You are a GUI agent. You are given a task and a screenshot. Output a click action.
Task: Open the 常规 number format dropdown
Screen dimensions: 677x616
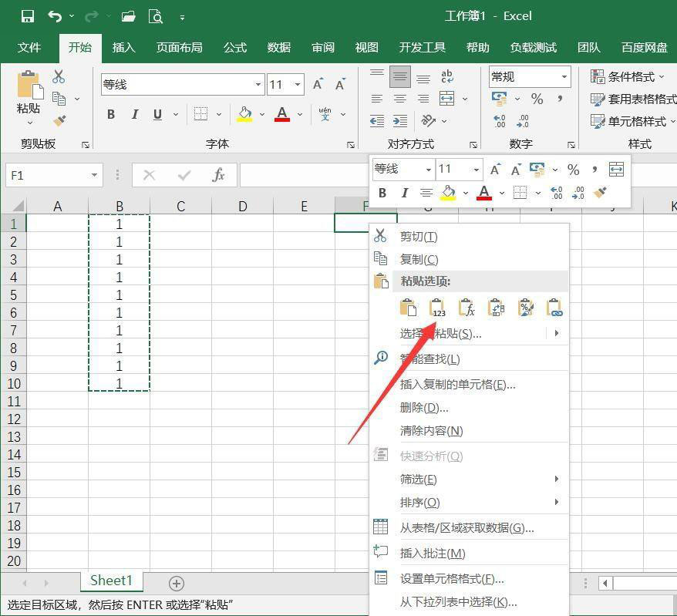tap(564, 77)
